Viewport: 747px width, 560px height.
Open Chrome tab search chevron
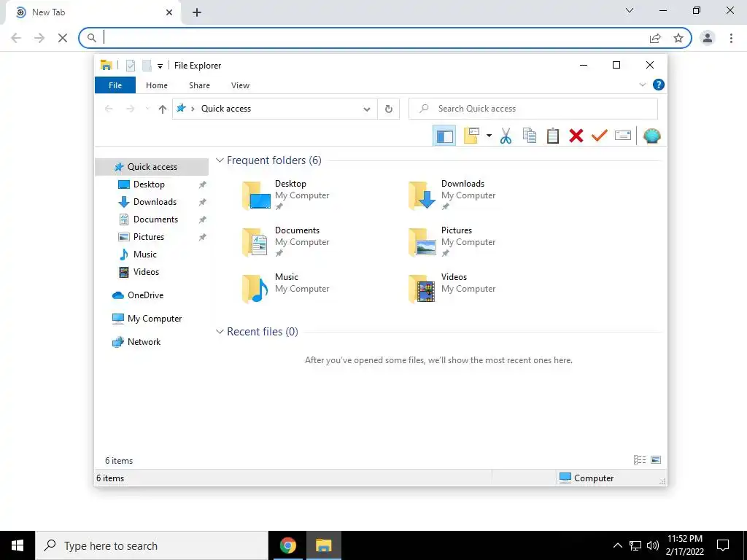coord(630,10)
